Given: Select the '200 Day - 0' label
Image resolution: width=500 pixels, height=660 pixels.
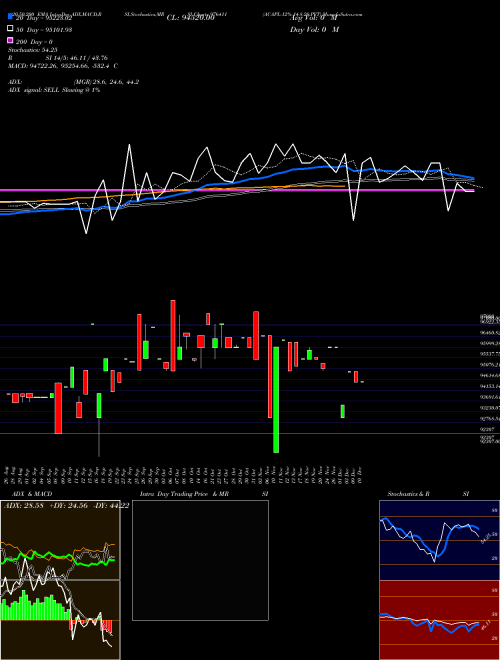Looking at the screenshot, I should 35,42.
